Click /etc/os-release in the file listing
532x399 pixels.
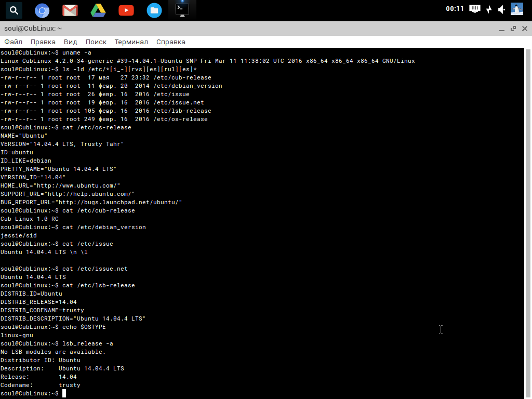click(x=180, y=119)
